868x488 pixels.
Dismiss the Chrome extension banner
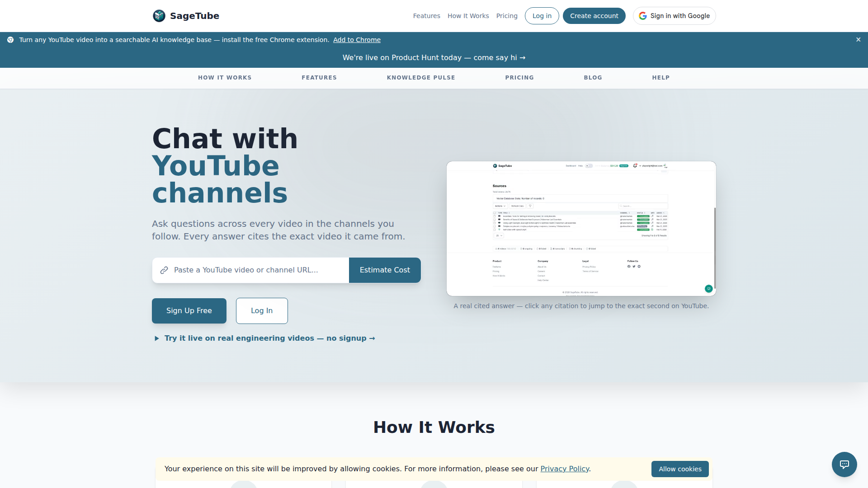[858, 40]
